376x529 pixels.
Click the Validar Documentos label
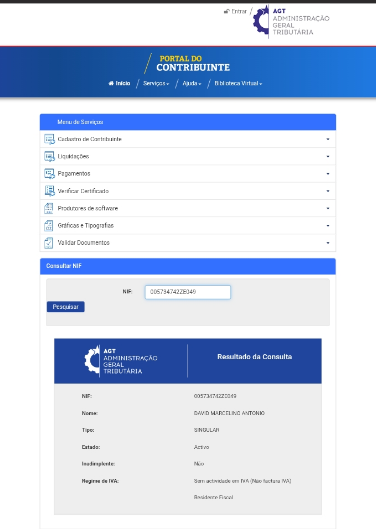pos(84,243)
